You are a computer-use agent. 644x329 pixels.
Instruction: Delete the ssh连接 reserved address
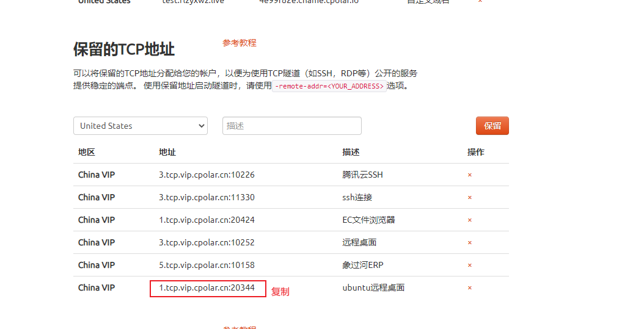[469, 198]
